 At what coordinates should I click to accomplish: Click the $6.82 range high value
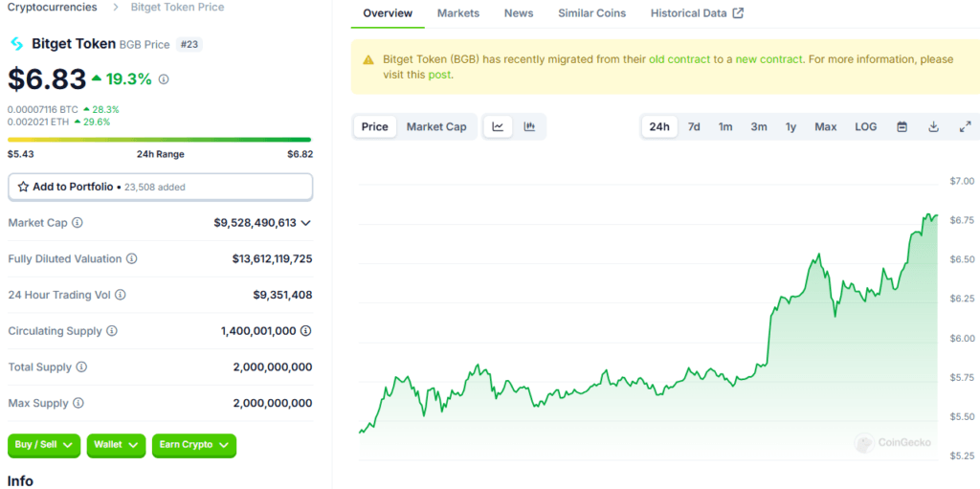[300, 154]
